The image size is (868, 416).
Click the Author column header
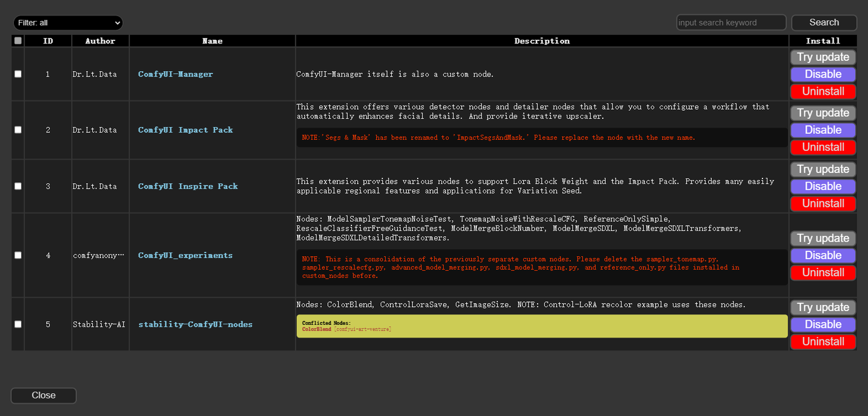click(100, 41)
